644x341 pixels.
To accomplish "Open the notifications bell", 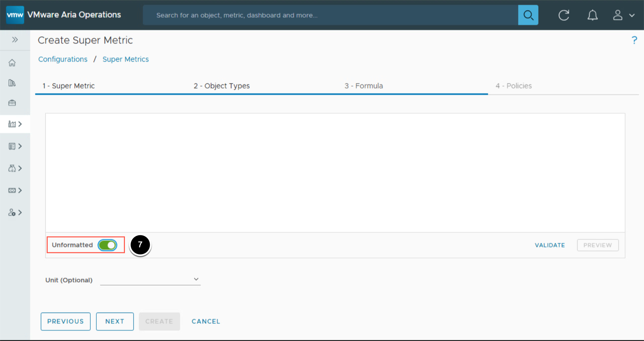I will point(592,15).
